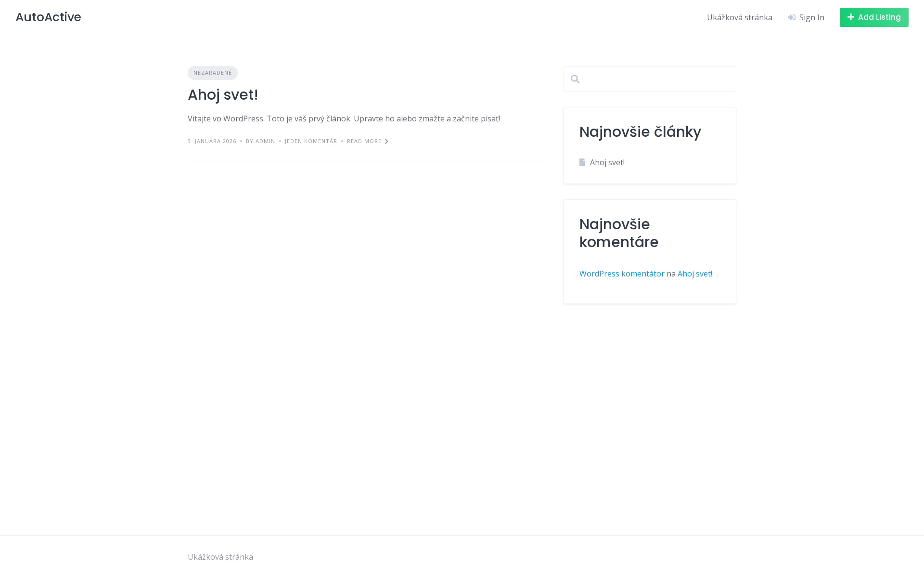Click the document icon beside sidebar Ahoj svet!

[581, 162]
